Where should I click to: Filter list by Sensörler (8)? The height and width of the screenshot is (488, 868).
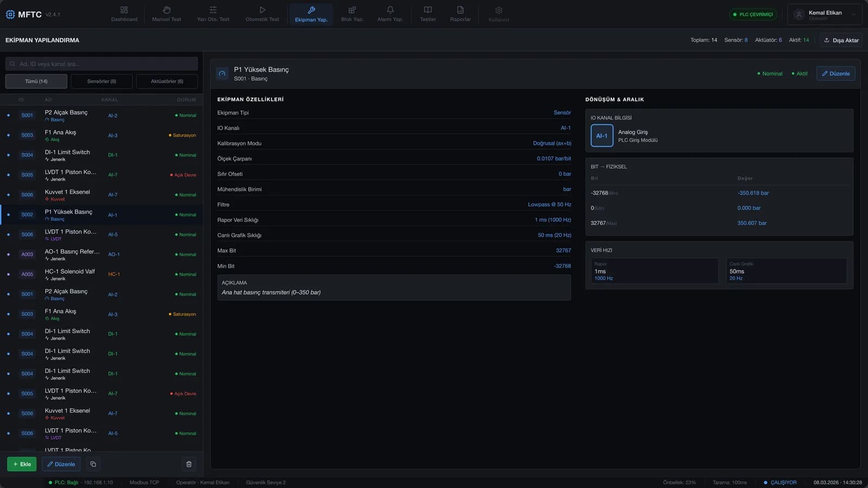pos(101,81)
